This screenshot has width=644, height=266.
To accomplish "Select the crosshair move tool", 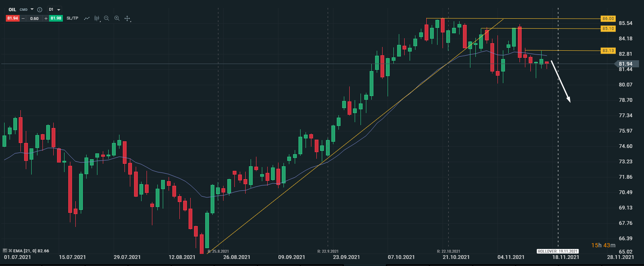I will point(127,18).
